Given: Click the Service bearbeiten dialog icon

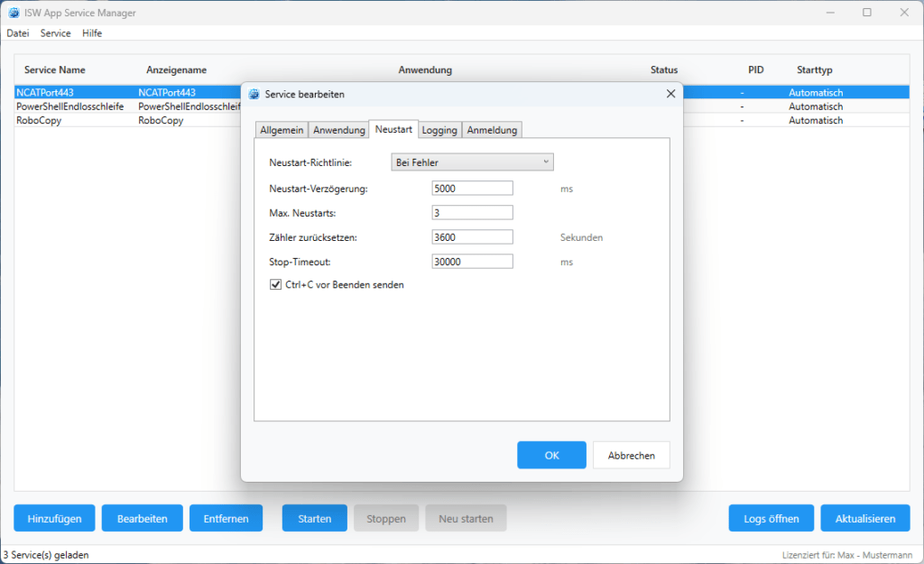Looking at the screenshot, I should [255, 94].
